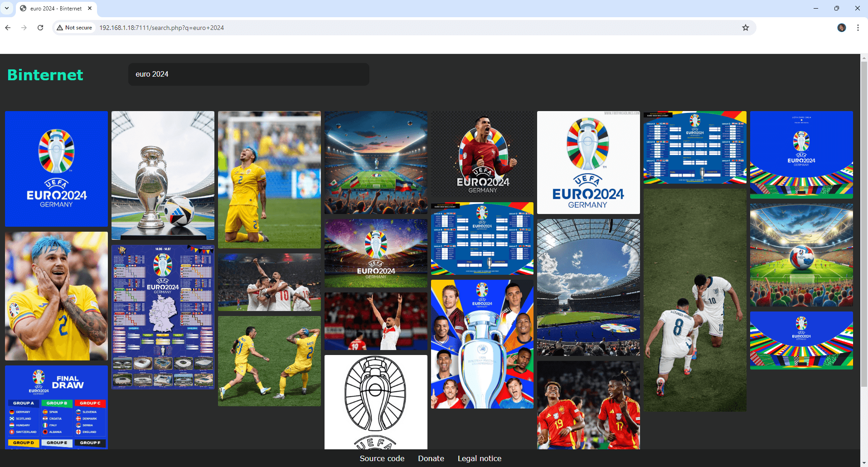Open the England players on grass image
Screen dimensions: 868x467
[695, 300]
